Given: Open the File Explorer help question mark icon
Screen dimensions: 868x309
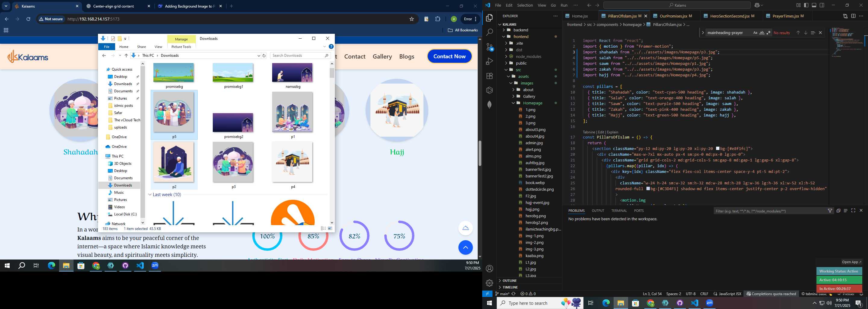Looking at the screenshot, I should pos(331,46).
